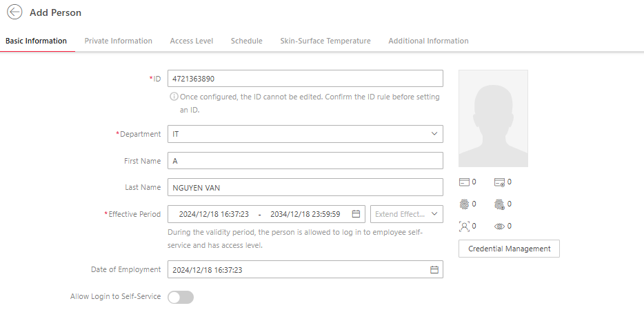Image resolution: width=644 pixels, height=328 pixels.
Task: Click the back arrow beside Add Person
Action: [14, 12]
